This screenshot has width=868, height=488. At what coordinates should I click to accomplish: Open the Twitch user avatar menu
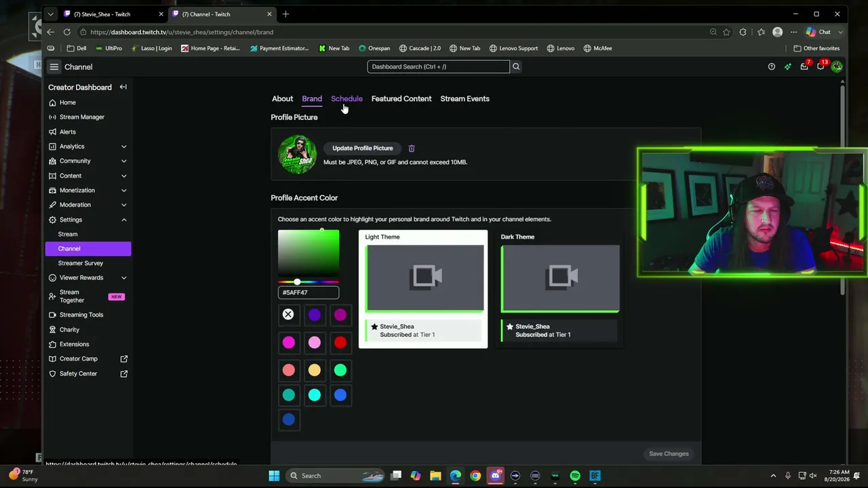[837, 66]
